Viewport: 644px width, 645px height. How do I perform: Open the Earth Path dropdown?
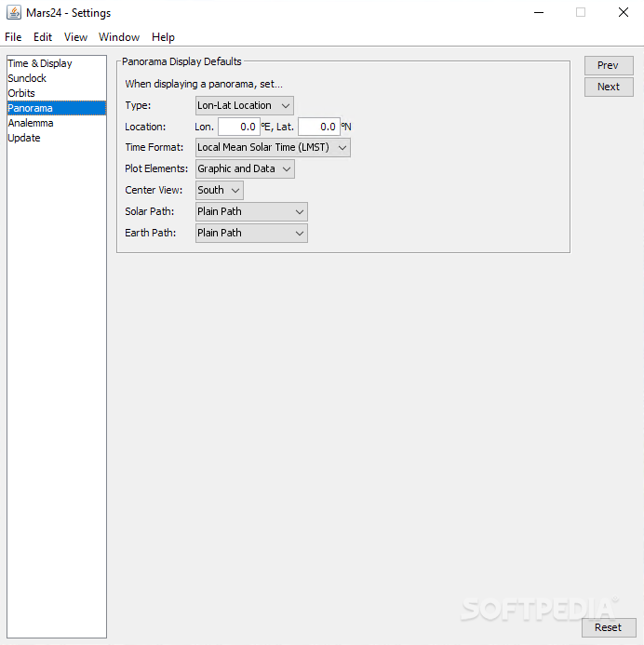[x=251, y=234]
